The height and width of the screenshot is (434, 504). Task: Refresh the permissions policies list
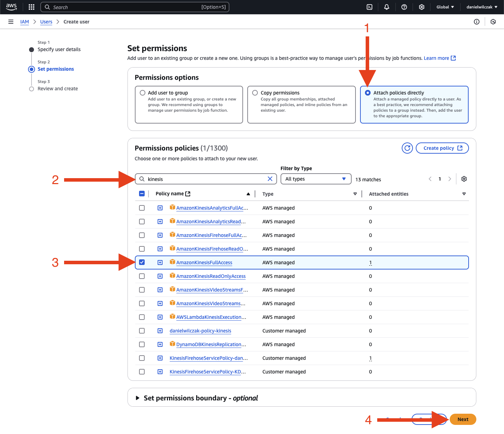pos(407,148)
